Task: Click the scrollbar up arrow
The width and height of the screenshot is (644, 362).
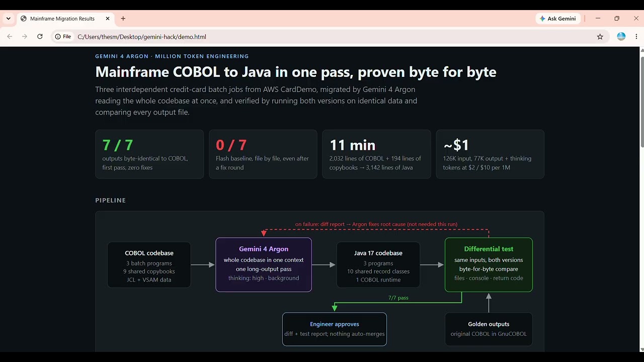Action: [x=641, y=50]
